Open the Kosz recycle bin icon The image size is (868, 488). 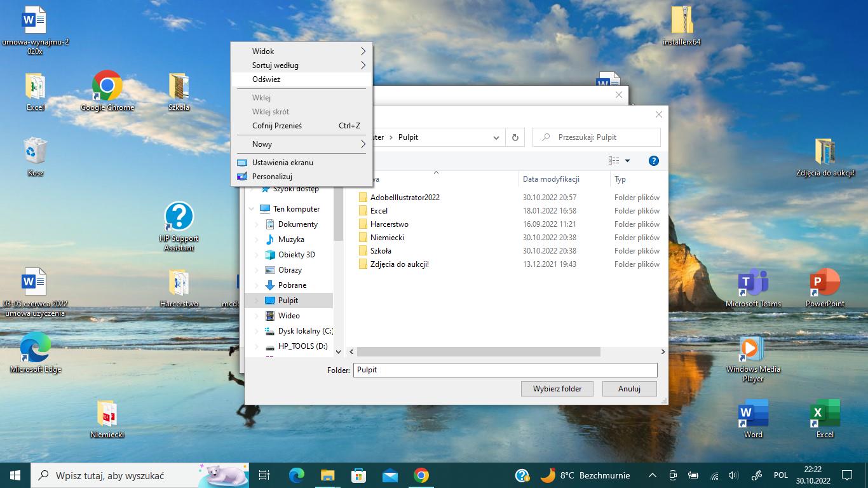pyautogui.click(x=35, y=151)
